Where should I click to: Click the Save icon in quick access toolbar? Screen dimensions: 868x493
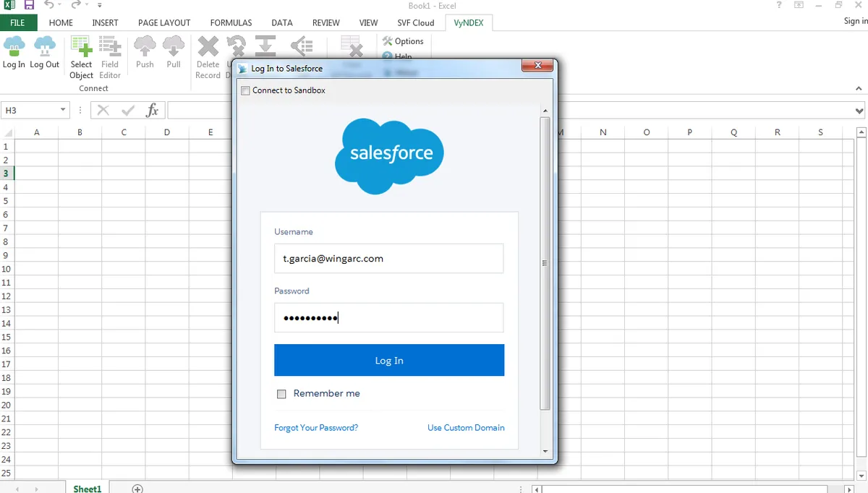tap(29, 5)
